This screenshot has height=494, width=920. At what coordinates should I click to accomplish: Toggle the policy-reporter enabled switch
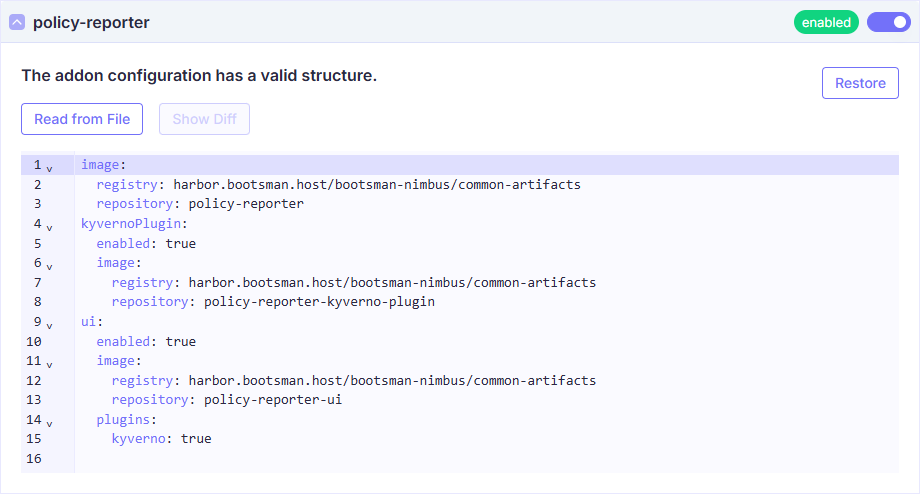(x=888, y=22)
